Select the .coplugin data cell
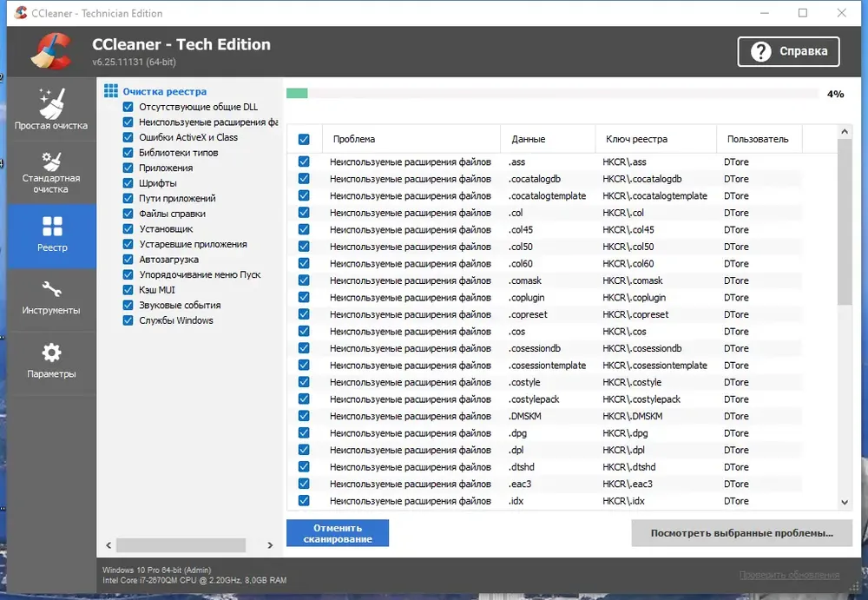 (527, 298)
